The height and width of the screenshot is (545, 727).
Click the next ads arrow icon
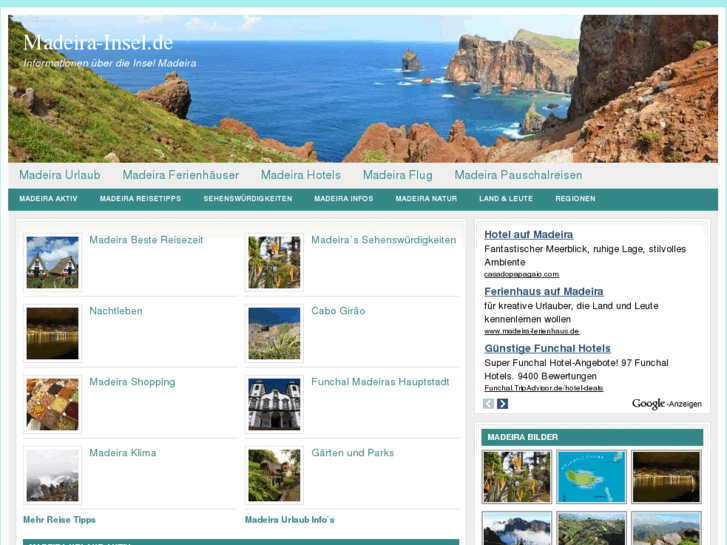pyautogui.click(x=502, y=404)
